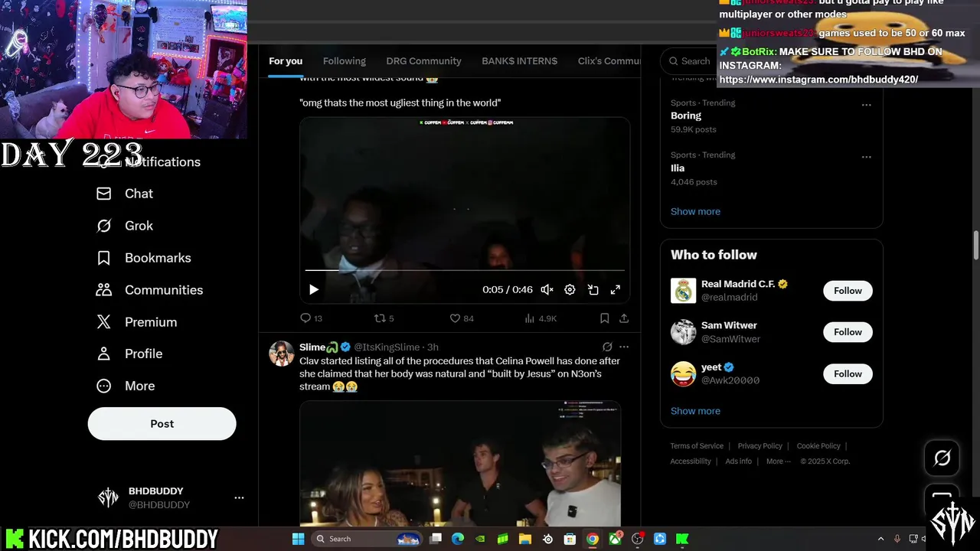
Task: Switch to the Following tab
Action: pyautogui.click(x=345, y=61)
